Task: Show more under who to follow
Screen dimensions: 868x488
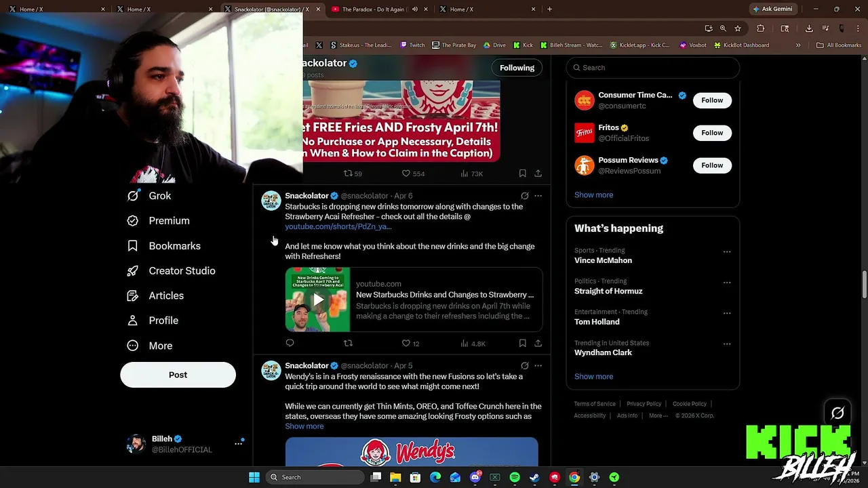Action: tap(593, 195)
